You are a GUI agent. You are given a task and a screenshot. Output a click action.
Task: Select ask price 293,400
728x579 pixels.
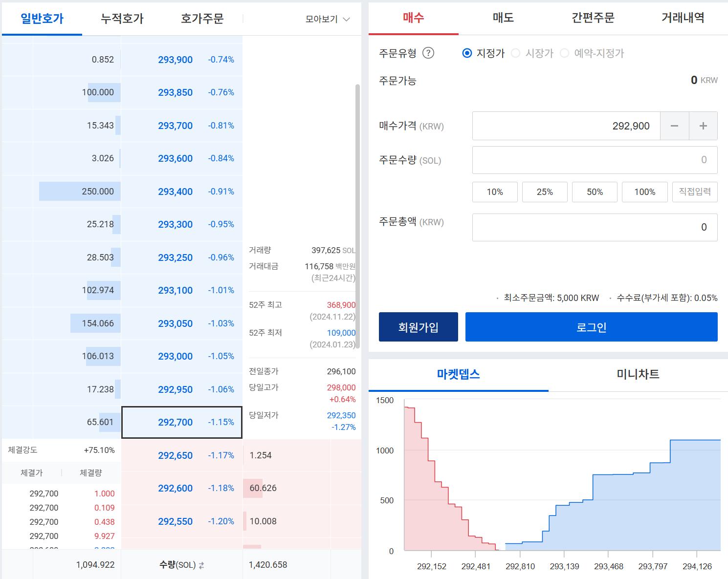click(182, 192)
